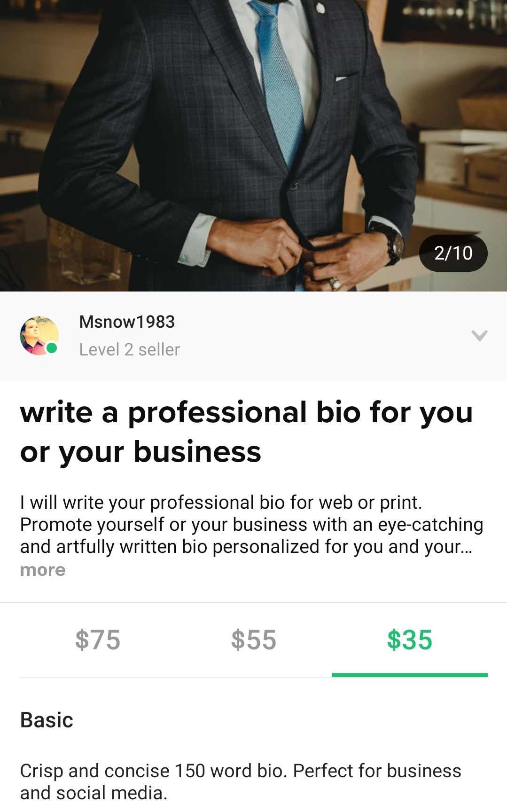Tap the Msnow1983 seller avatar
This screenshot has height=812, width=507.
[39, 335]
